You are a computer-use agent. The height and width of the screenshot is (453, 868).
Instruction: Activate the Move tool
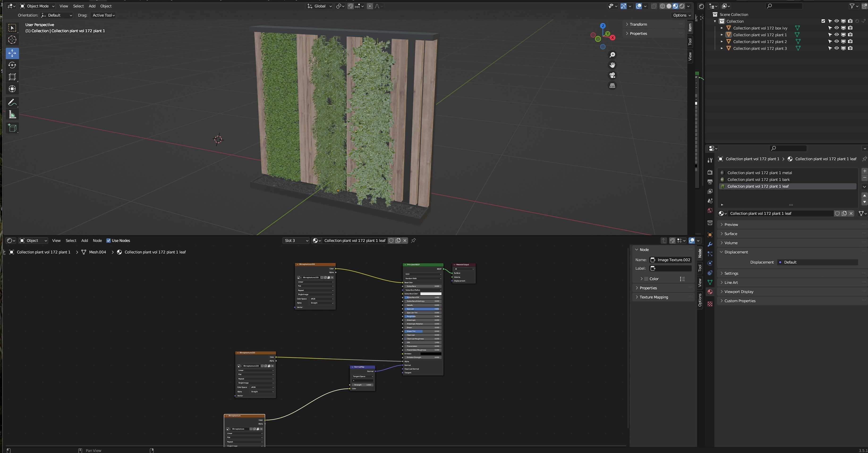(x=12, y=53)
